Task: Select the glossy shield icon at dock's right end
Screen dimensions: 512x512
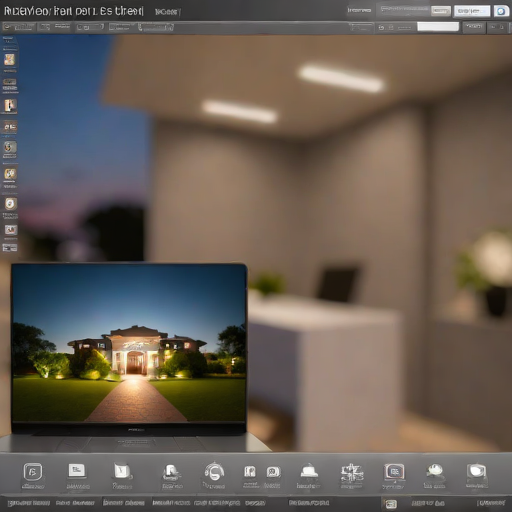Action: tap(477, 471)
